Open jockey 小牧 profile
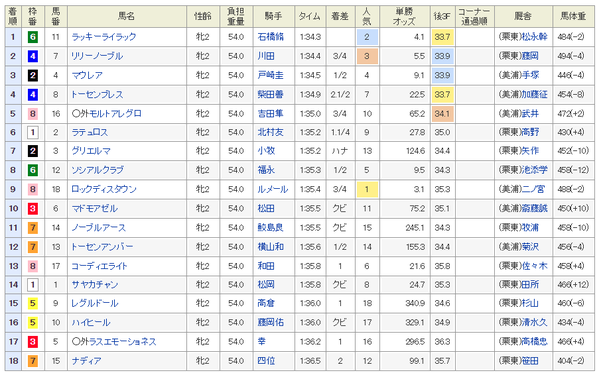599x379 pixels. point(266,151)
